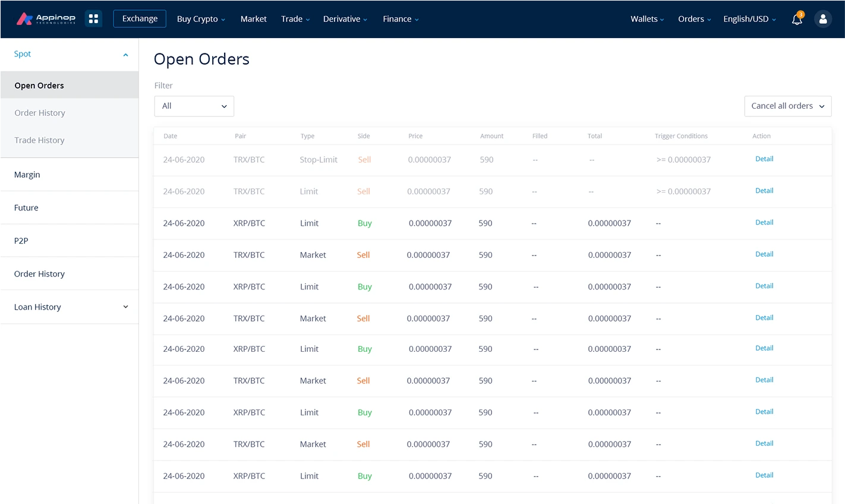
Task: Expand the Loan History section
Action: pyautogui.click(x=125, y=307)
